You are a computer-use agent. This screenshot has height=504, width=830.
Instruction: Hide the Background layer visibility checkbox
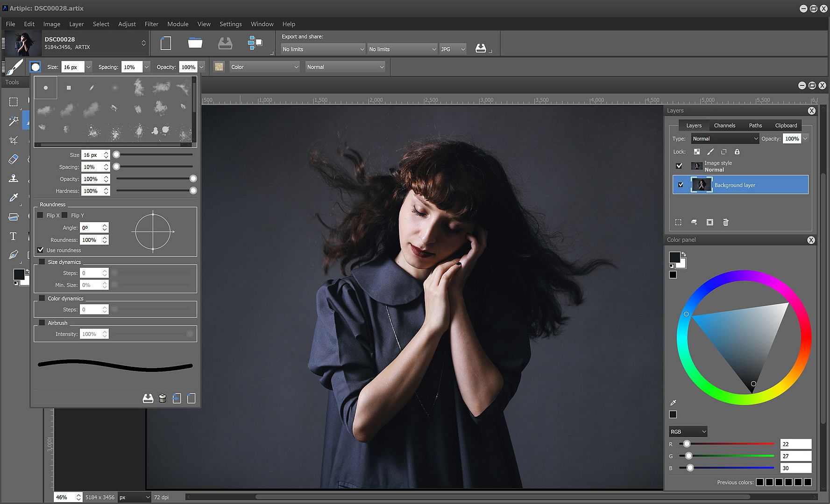[681, 185]
